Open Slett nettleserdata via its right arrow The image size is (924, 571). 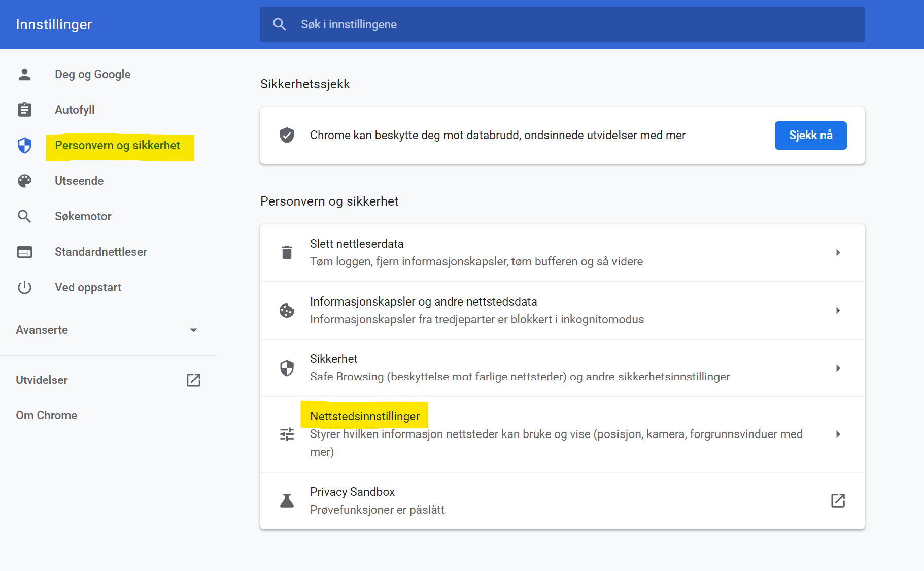[838, 253]
